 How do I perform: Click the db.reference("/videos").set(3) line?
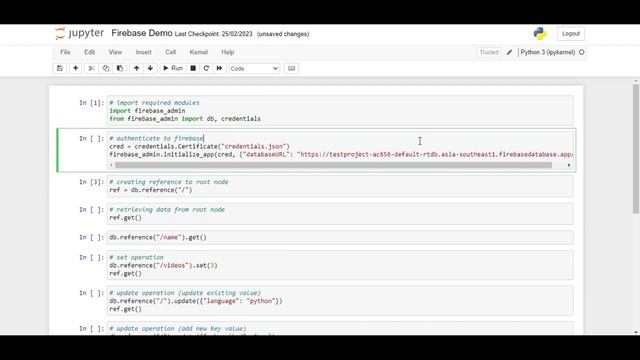click(x=163, y=265)
